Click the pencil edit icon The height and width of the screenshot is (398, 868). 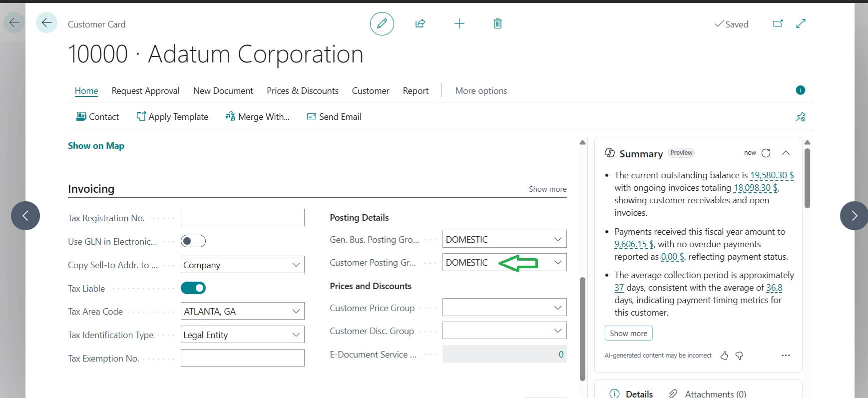point(382,24)
